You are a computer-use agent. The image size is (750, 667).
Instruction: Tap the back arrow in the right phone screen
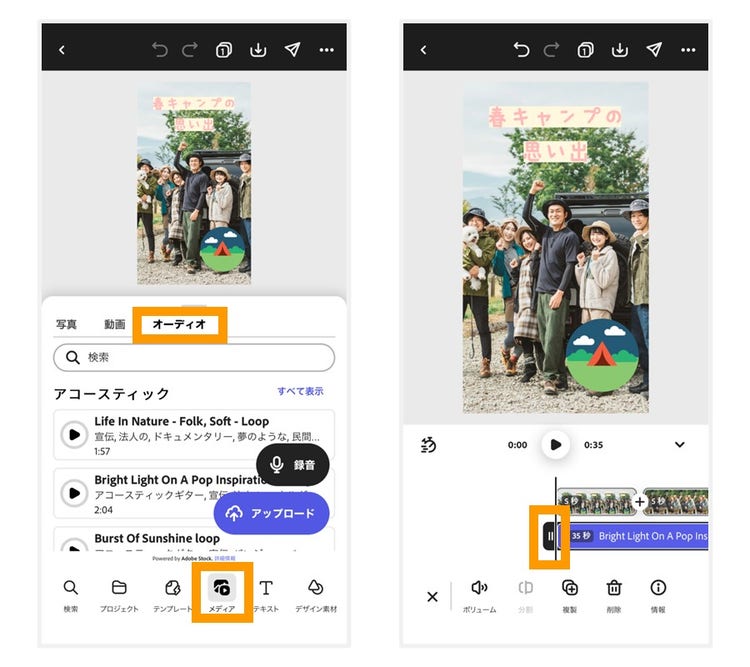tap(423, 50)
